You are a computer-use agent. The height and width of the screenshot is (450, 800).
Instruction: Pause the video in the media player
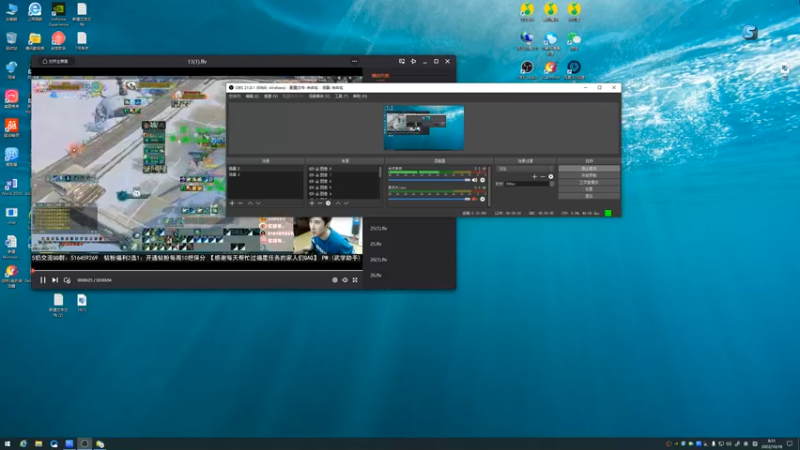[x=43, y=280]
